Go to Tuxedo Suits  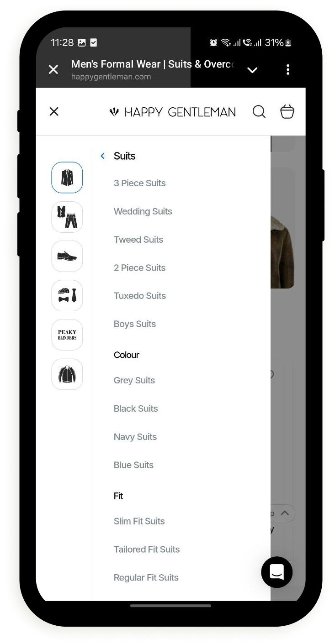point(140,296)
